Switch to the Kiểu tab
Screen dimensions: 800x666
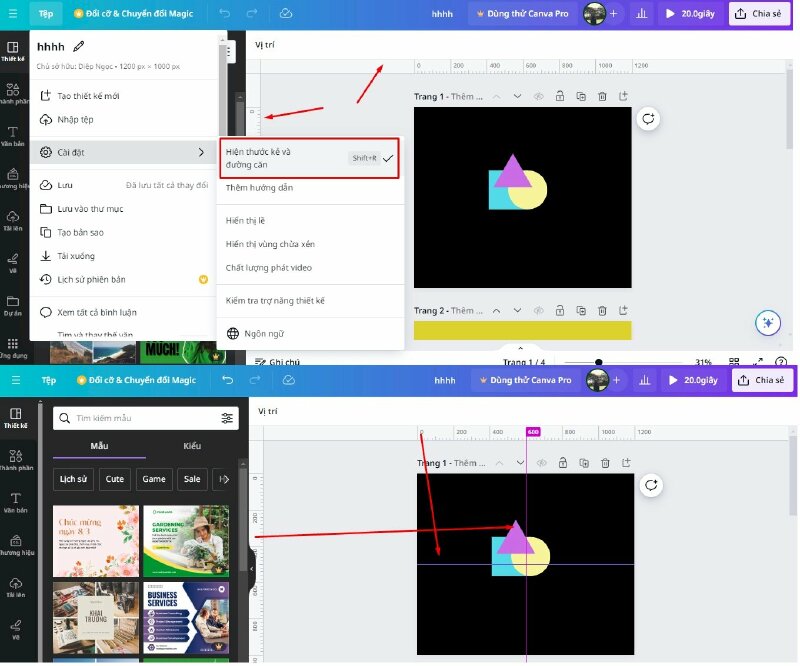coord(192,446)
